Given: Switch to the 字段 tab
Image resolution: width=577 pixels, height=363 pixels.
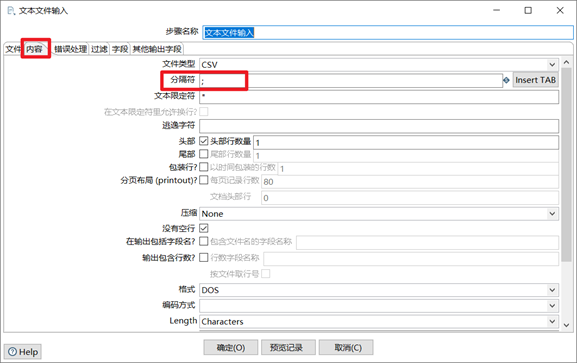Looking at the screenshot, I should (120, 49).
